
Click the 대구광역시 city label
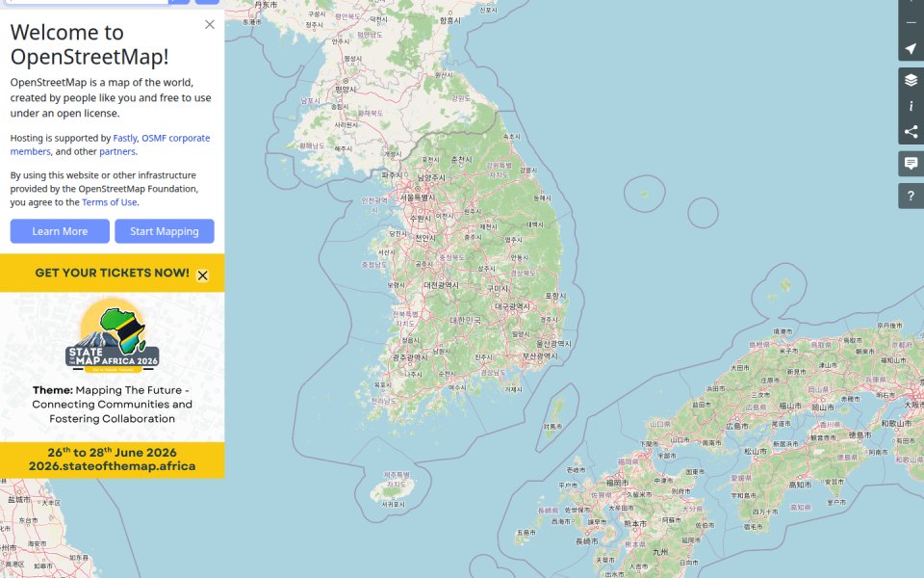coord(512,306)
